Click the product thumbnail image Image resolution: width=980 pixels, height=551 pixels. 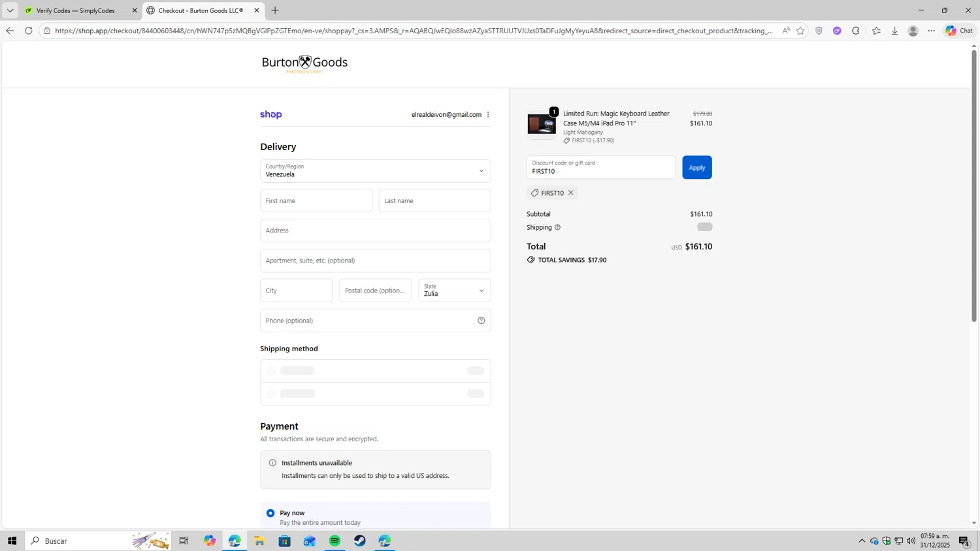(542, 124)
